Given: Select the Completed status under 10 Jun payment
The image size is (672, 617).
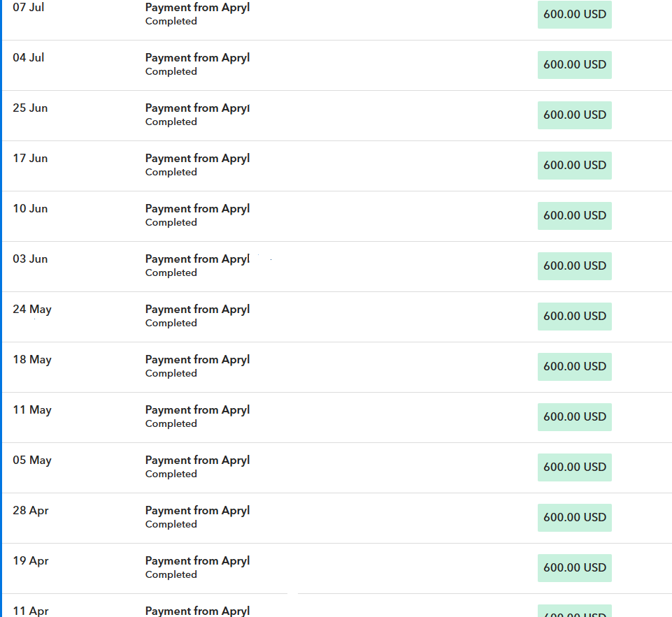Looking at the screenshot, I should [x=171, y=223].
